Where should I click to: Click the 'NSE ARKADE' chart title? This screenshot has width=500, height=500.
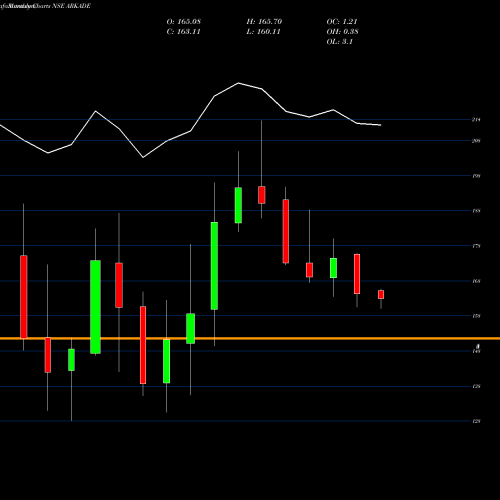tap(71, 6)
